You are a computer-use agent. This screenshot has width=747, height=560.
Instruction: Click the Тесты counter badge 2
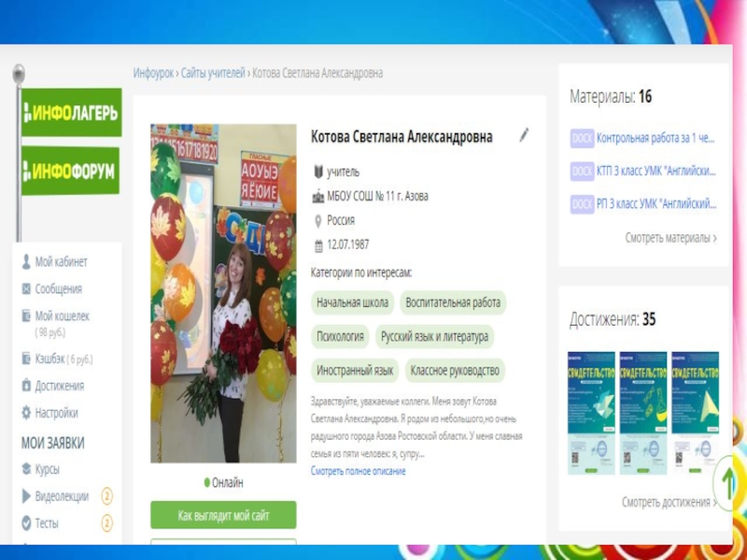coord(106,524)
